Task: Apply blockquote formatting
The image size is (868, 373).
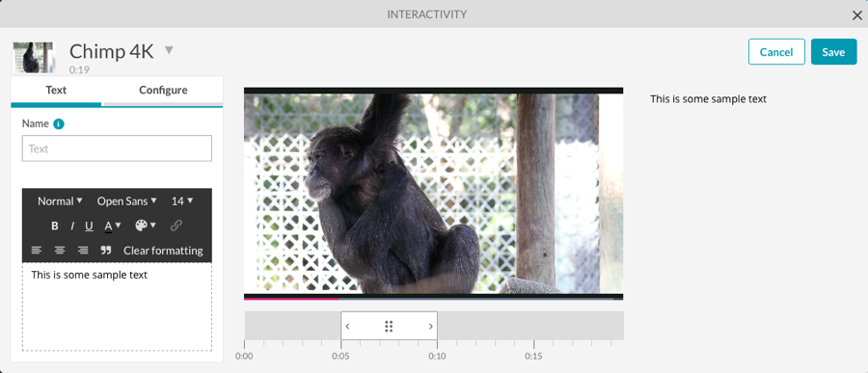Action: coord(106,251)
